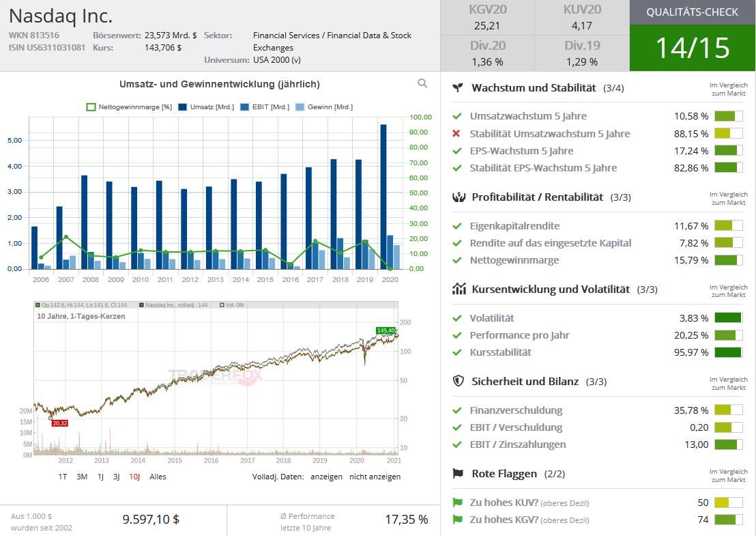Click the 2020 Umsatz bar in chart

[x=383, y=197]
